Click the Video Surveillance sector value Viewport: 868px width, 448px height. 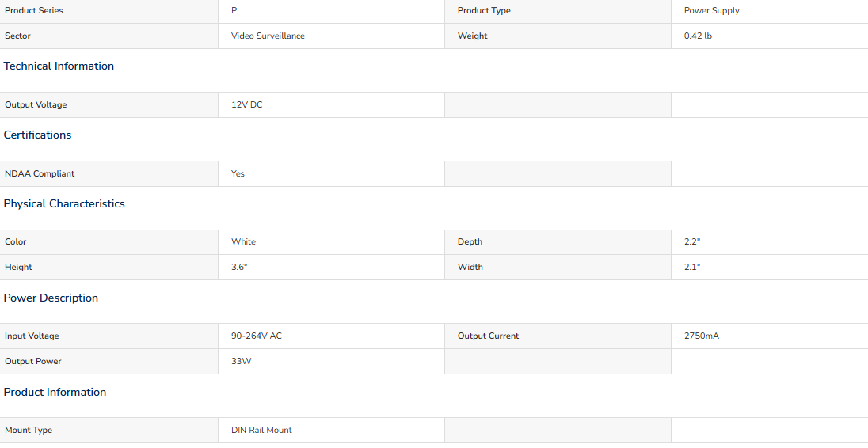268,36
